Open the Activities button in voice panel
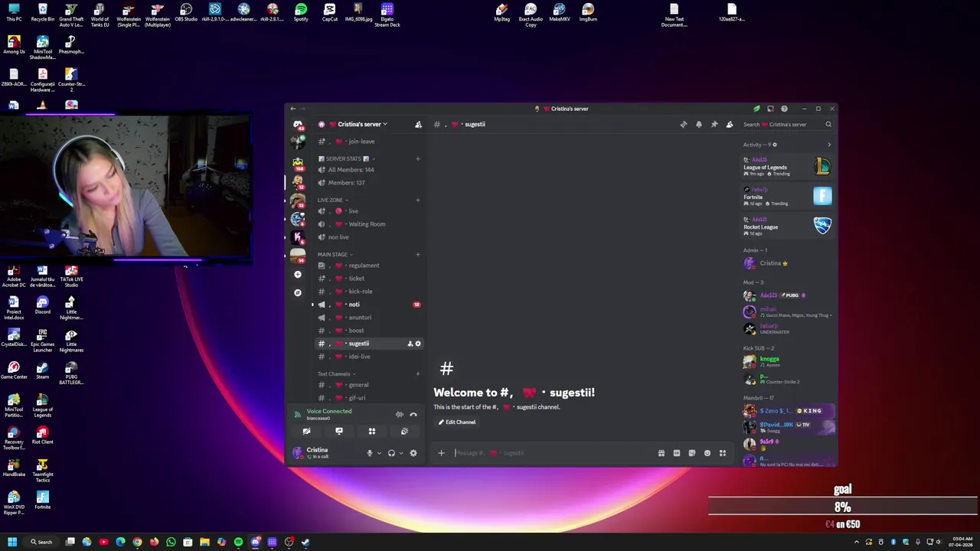980x551 pixels. 372,431
